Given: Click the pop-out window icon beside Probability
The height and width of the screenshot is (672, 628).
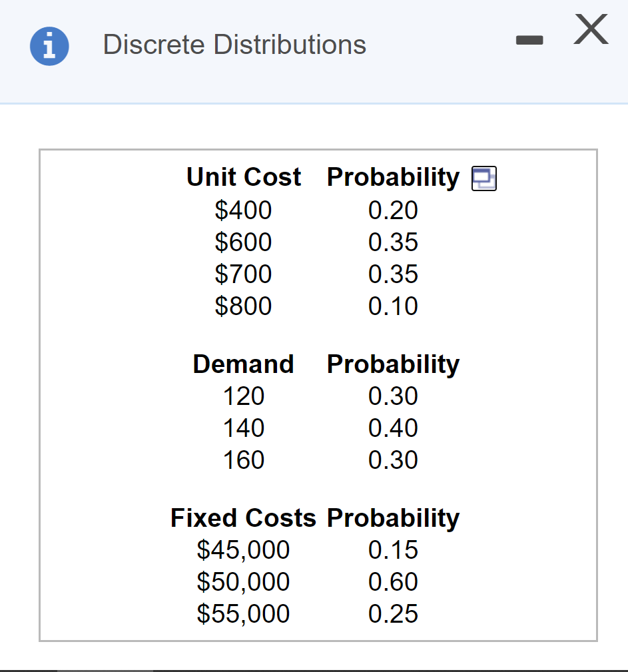Looking at the screenshot, I should click(484, 178).
